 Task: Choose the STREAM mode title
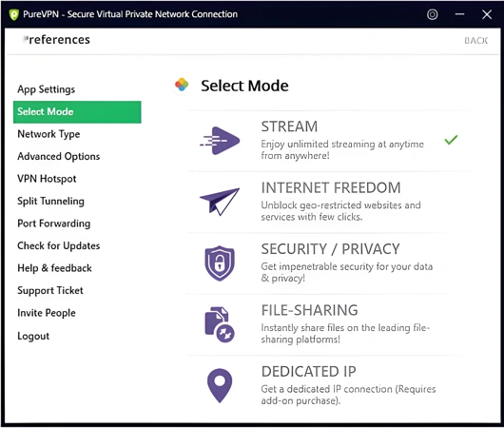click(289, 126)
